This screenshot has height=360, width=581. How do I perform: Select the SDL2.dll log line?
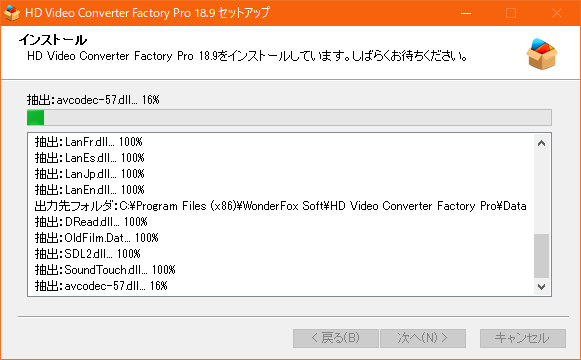pyautogui.click(x=87, y=254)
